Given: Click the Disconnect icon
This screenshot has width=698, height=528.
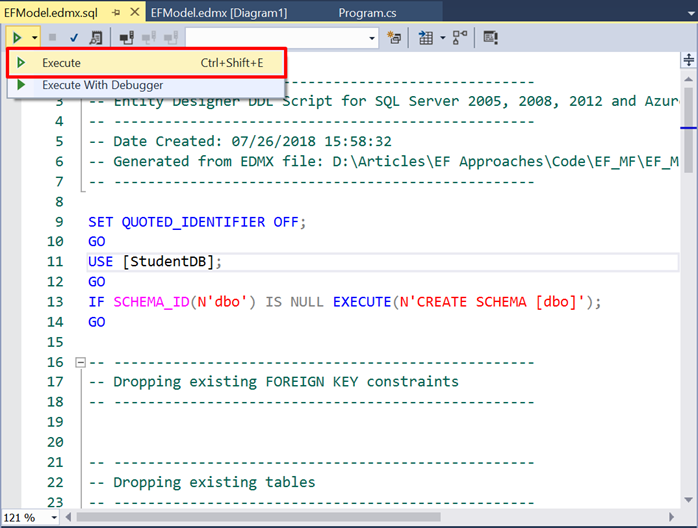Looking at the screenshot, I should pos(149,38).
